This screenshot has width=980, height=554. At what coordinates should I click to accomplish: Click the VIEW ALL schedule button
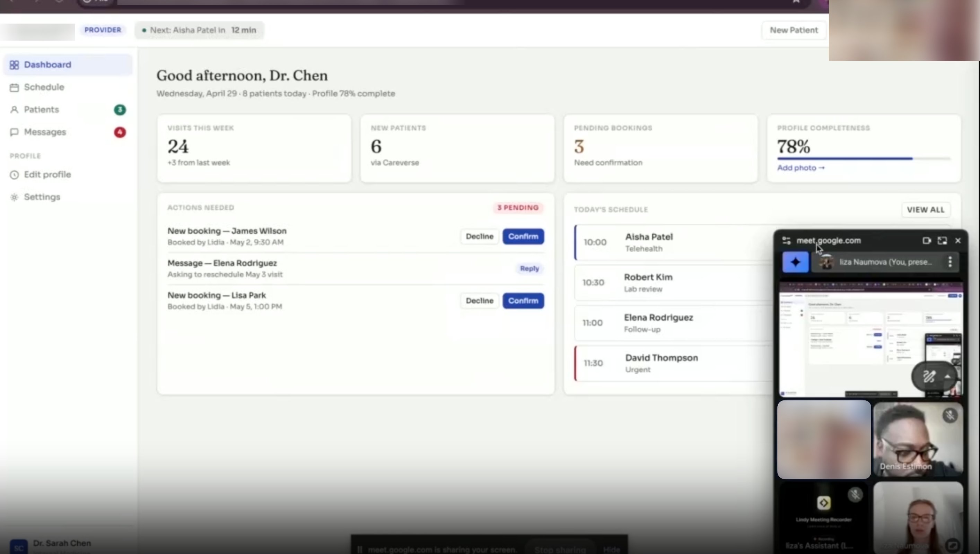pyautogui.click(x=925, y=210)
